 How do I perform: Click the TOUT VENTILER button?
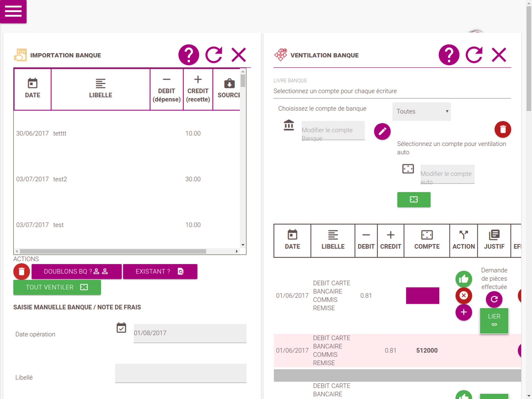(57, 287)
